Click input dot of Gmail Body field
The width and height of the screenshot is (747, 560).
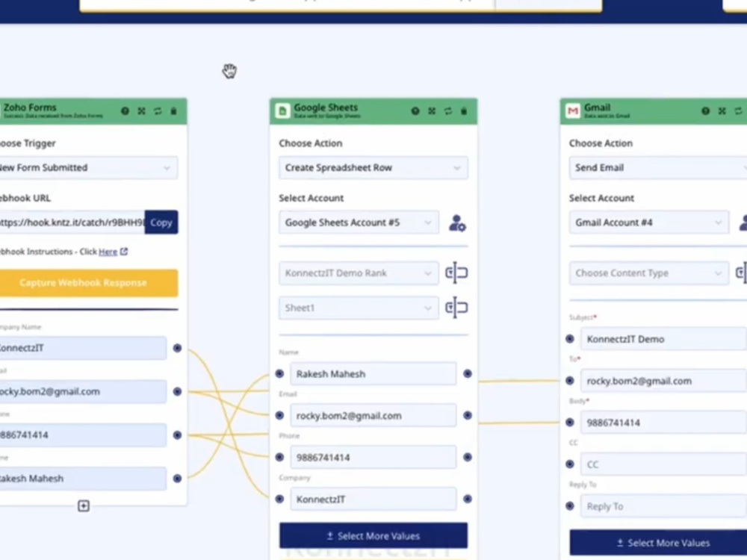pyautogui.click(x=570, y=423)
